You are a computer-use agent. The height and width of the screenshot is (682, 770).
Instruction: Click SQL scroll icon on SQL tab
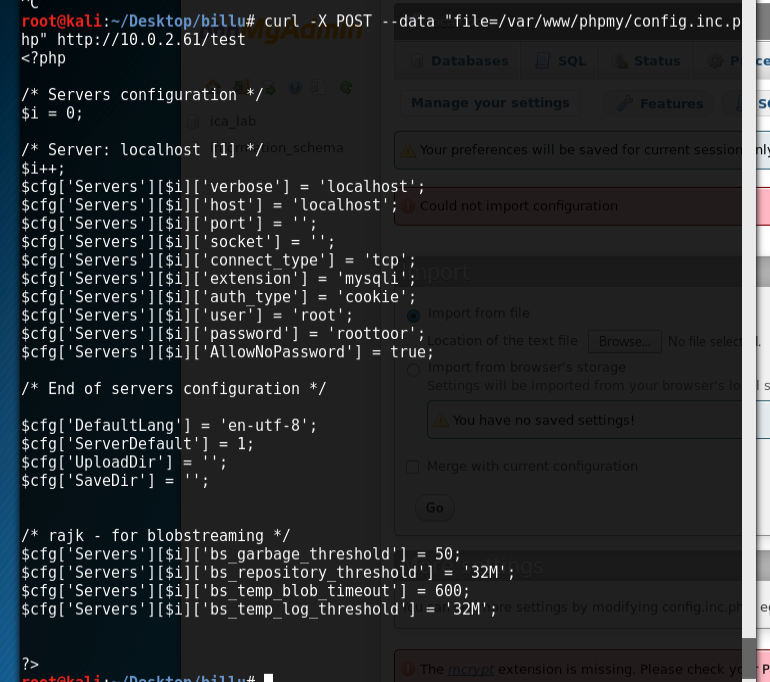(x=543, y=61)
